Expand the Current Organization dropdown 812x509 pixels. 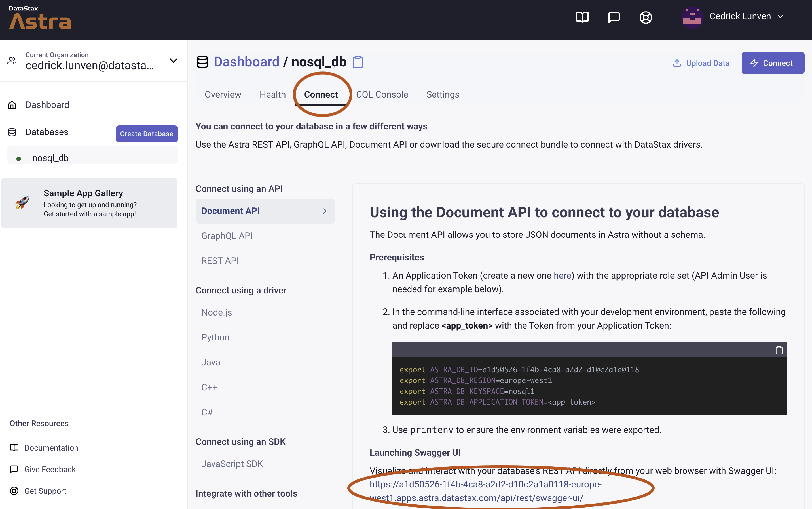(x=173, y=61)
